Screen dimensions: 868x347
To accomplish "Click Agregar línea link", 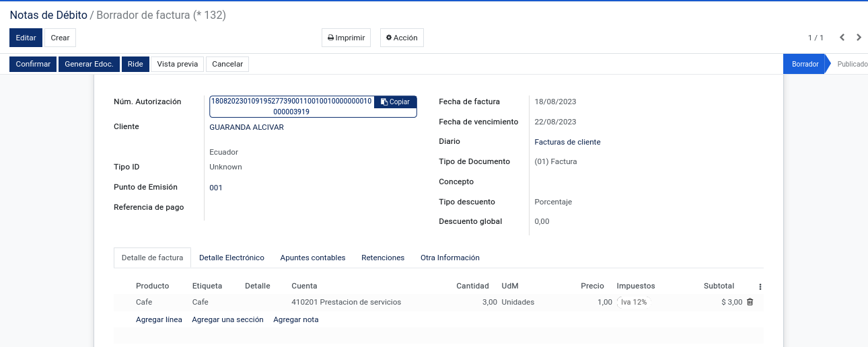I will pos(159,319).
